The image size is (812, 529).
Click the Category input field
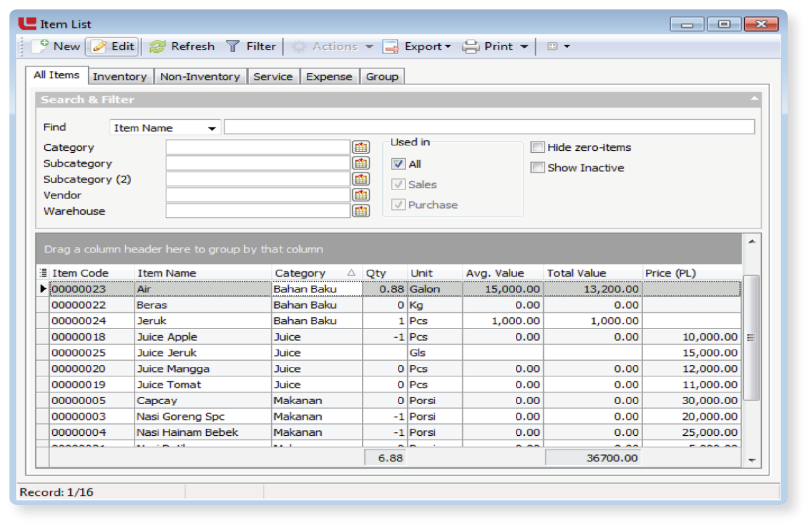[x=258, y=147]
